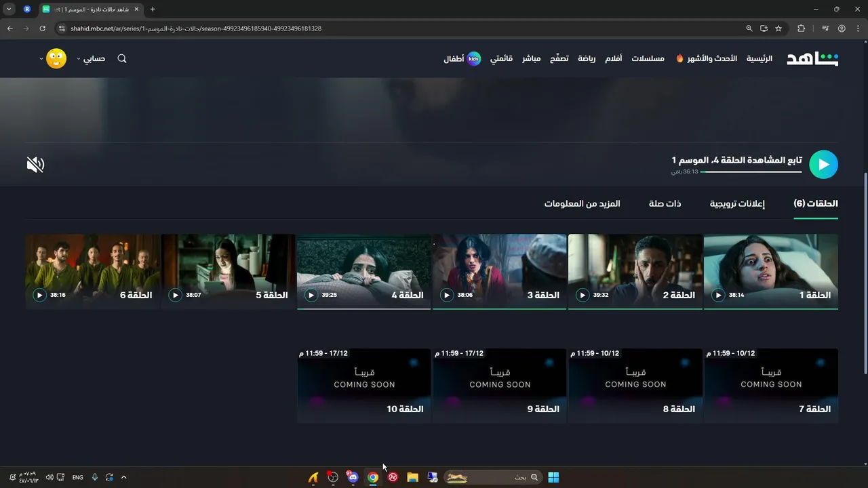
Task: Play episode الحلقة 1 play icon
Action: pyautogui.click(x=717, y=295)
